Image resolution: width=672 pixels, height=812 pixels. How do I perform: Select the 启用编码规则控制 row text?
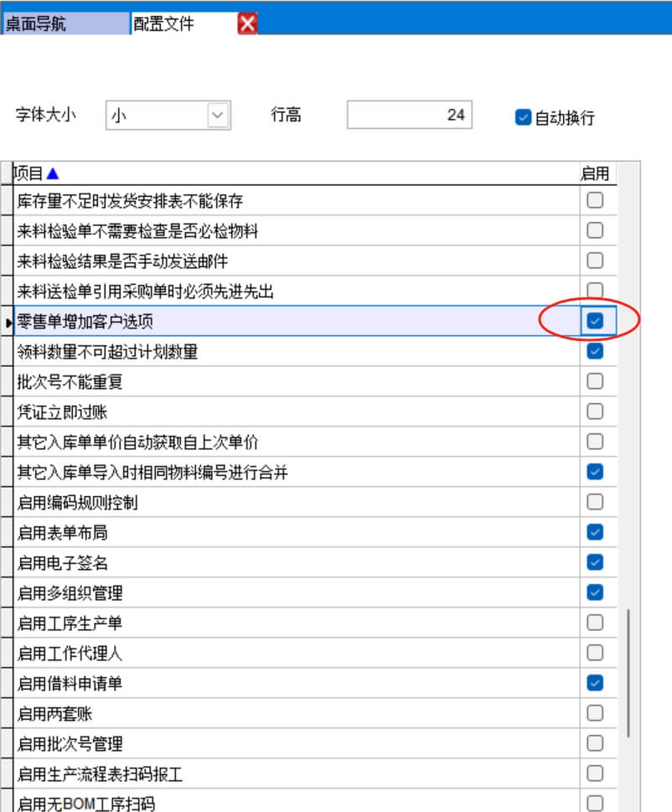pyautogui.click(x=77, y=503)
